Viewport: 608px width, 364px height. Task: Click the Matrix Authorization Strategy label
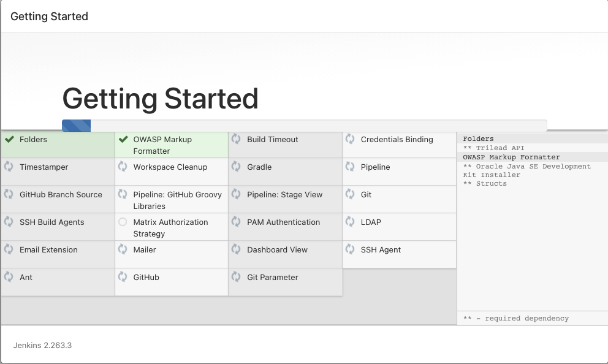[170, 228]
